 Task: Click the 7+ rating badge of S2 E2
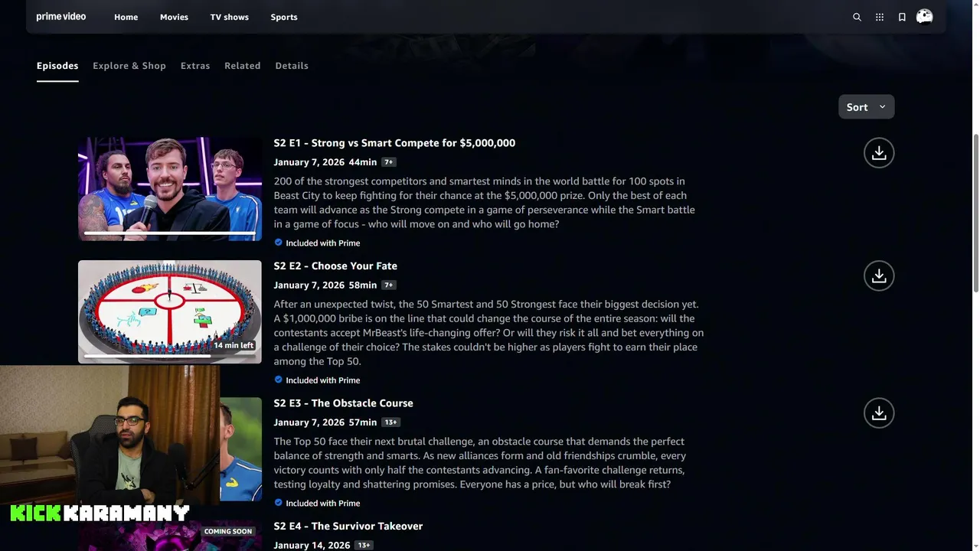click(388, 285)
